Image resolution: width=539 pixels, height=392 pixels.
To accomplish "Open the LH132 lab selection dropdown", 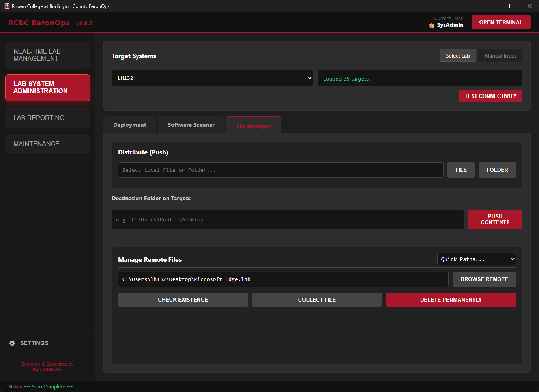I will pos(212,78).
